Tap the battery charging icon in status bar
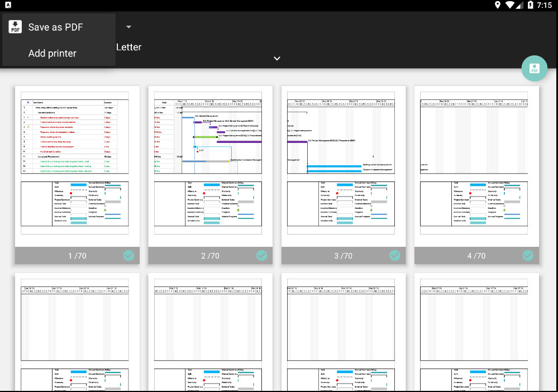Image resolution: width=558 pixels, height=392 pixels. (530, 5)
